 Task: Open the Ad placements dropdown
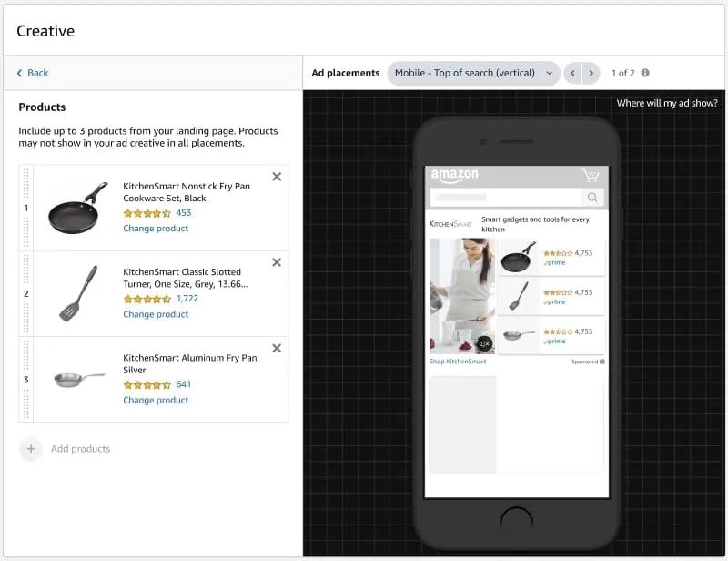coord(473,73)
